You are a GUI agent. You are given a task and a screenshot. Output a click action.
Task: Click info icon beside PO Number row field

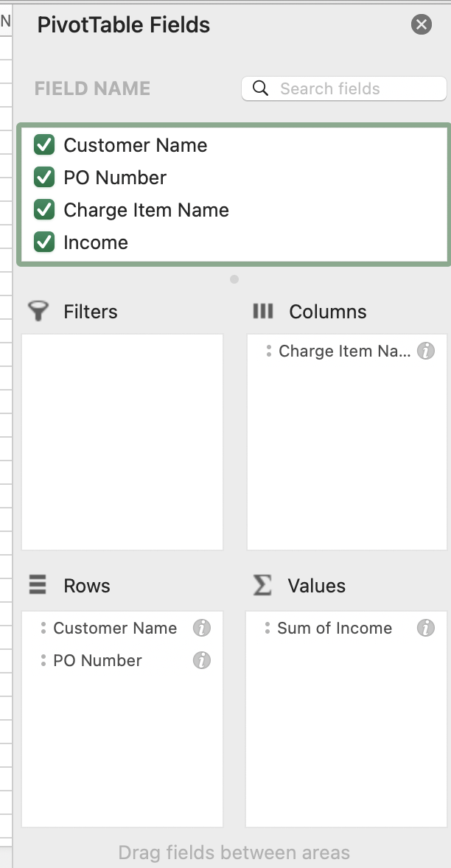click(x=202, y=660)
